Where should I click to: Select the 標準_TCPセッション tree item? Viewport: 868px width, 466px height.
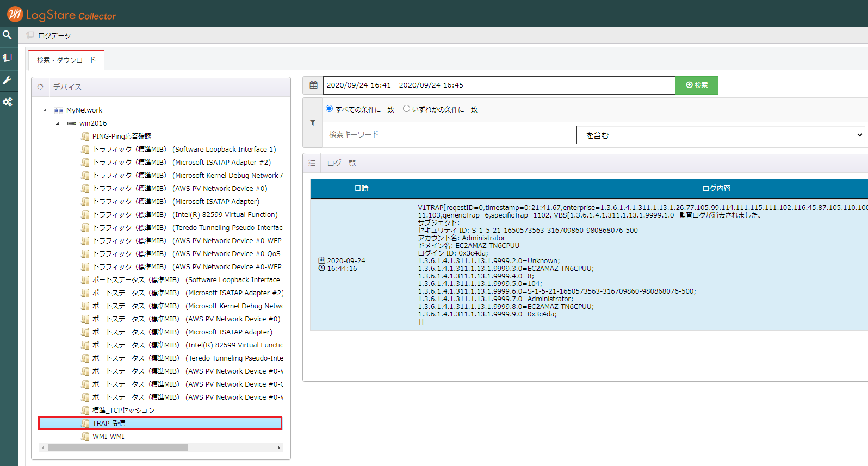click(123, 410)
